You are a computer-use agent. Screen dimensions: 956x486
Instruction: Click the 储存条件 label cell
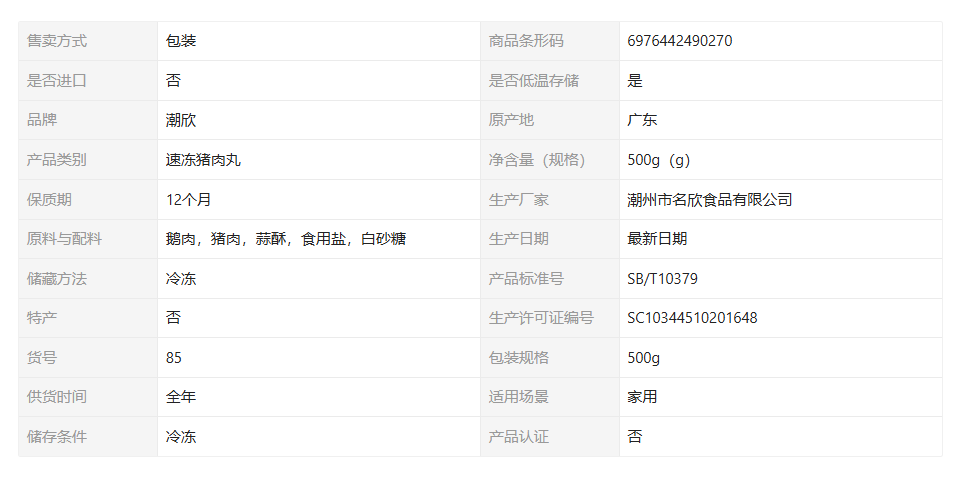pyautogui.click(x=88, y=437)
